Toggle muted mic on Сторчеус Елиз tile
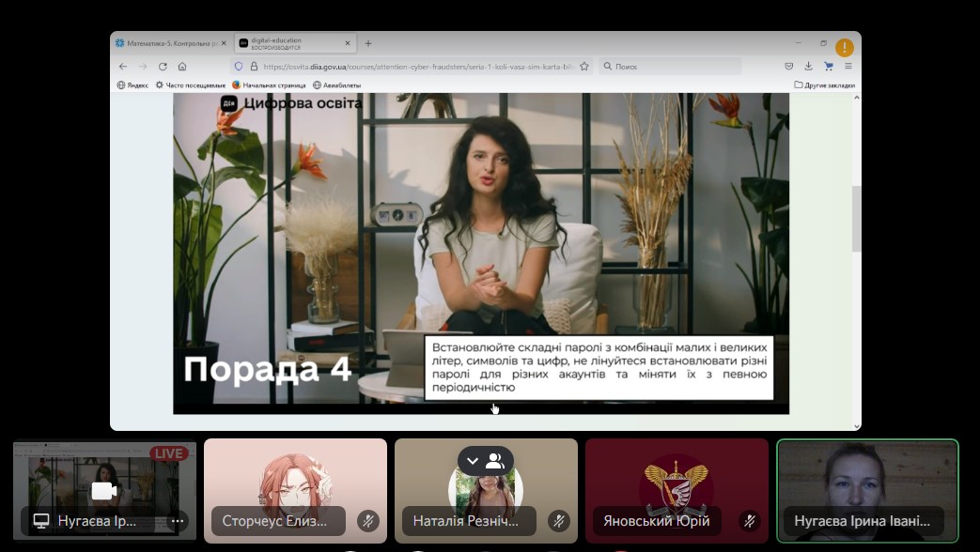Screen dimensions: 980x552 [x=368, y=520]
